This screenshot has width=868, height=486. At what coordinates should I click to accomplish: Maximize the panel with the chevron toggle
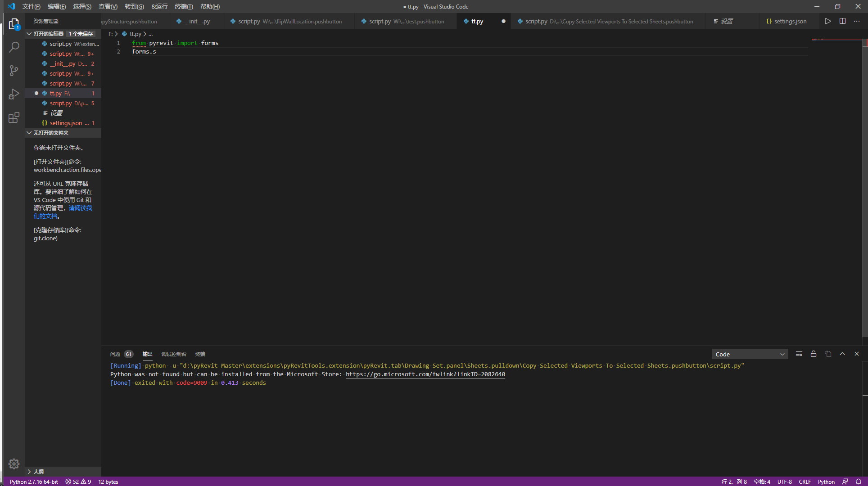tap(842, 354)
